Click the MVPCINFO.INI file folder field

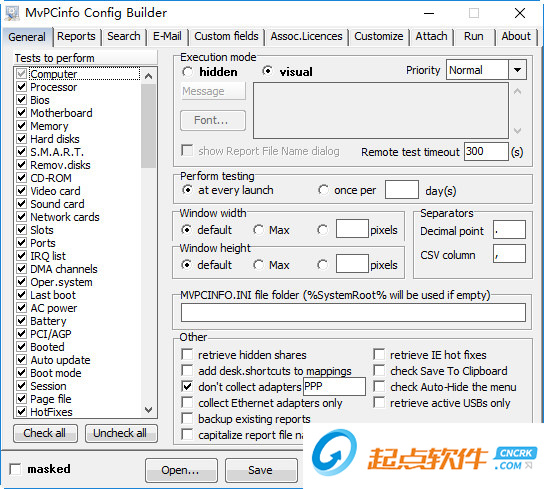[x=353, y=313]
